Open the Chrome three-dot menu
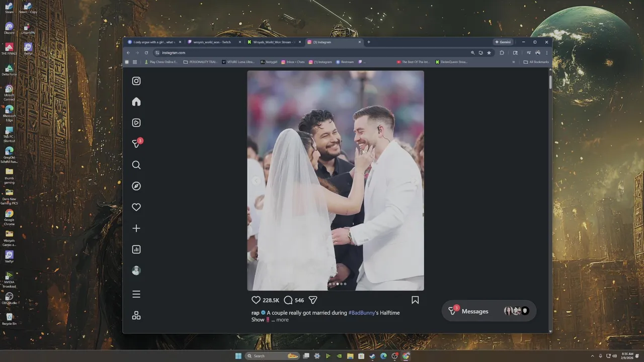The image size is (644, 362). (x=547, y=53)
